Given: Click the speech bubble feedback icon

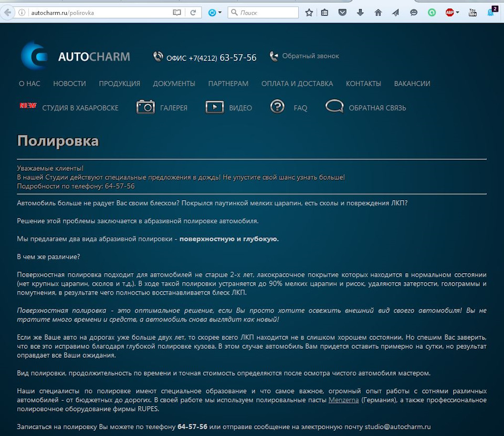Looking at the screenshot, I should tap(334, 106).
